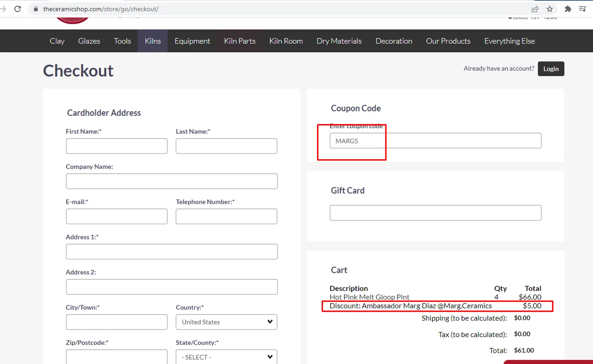Click the Shipping (to be calculated) label
This screenshot has height=364, width=593.
coord(464,318)
